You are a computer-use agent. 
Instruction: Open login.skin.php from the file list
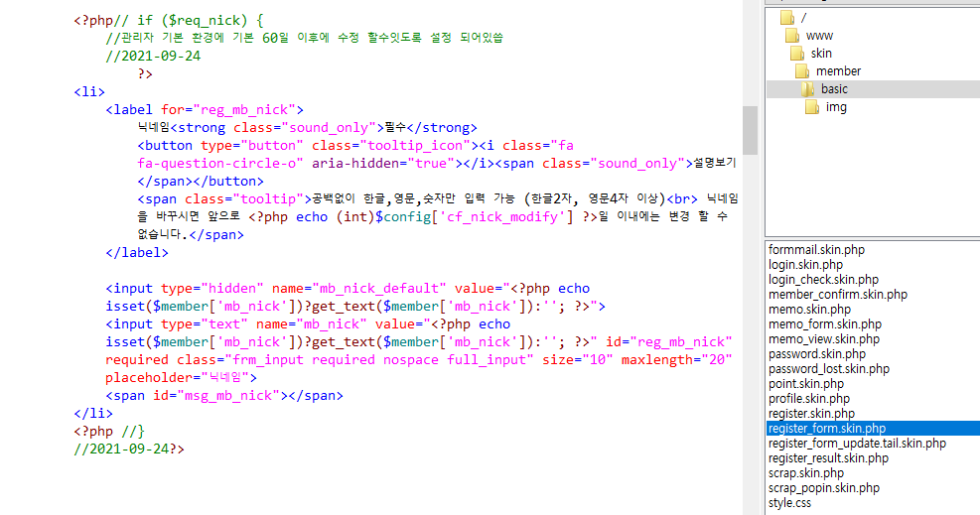pyautogui.click(x=805, y=265)
